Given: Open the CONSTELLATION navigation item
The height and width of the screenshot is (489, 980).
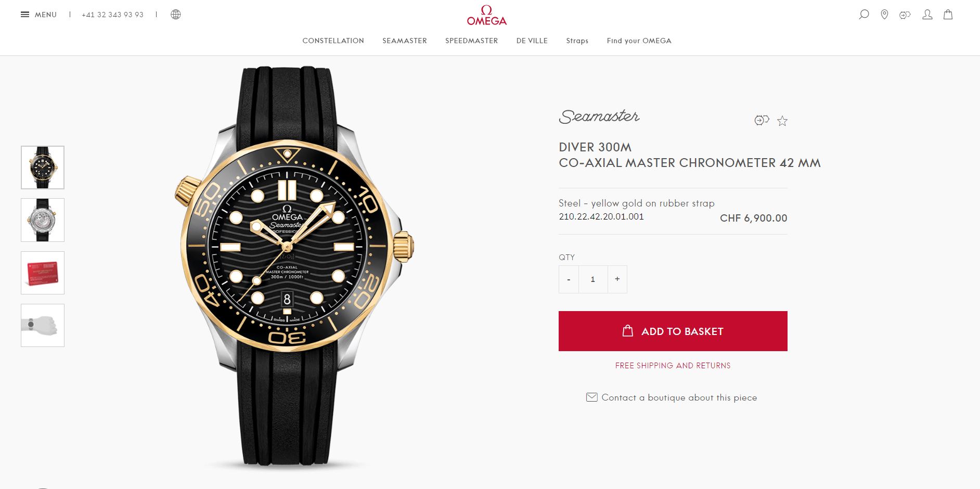Looking at the screenshot, I should coord(333,41).
